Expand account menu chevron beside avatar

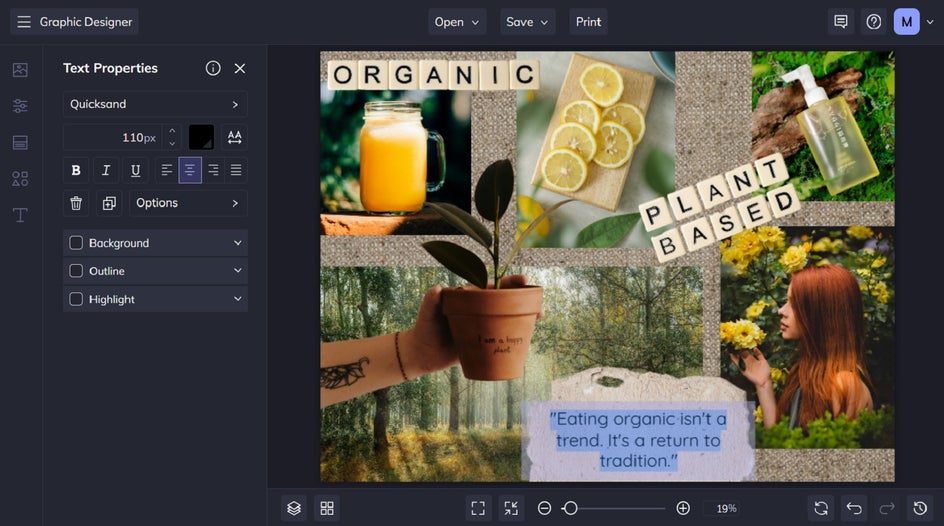(x=930, y=22)
